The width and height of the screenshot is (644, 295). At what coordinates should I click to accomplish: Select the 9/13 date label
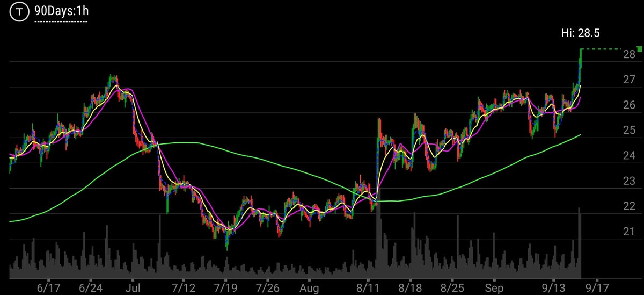pos(554,288)
